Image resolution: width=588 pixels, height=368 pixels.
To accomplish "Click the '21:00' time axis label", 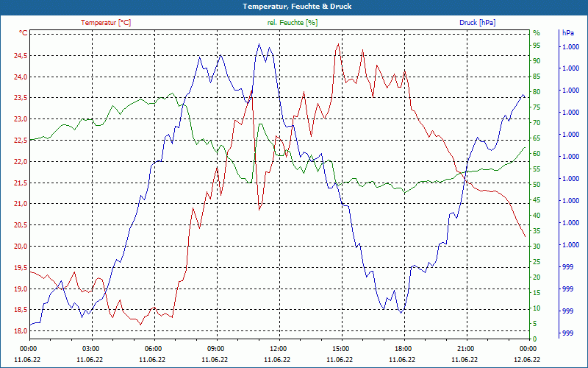I will [465, 348].
